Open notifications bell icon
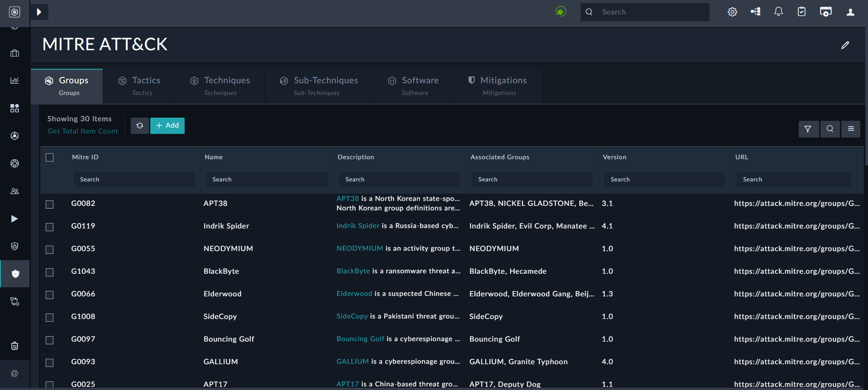868x390 pixels. (778, 12)
